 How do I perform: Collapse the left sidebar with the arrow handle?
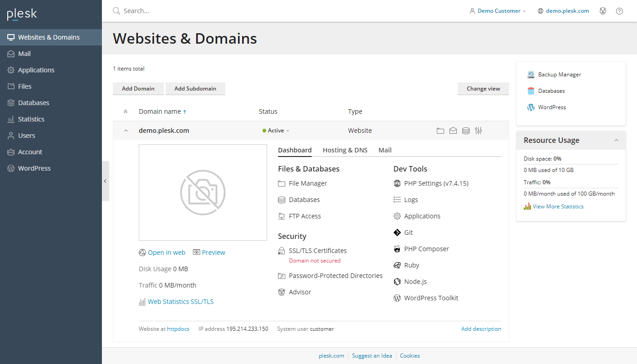pyautogui.click(x=105, y=181)
